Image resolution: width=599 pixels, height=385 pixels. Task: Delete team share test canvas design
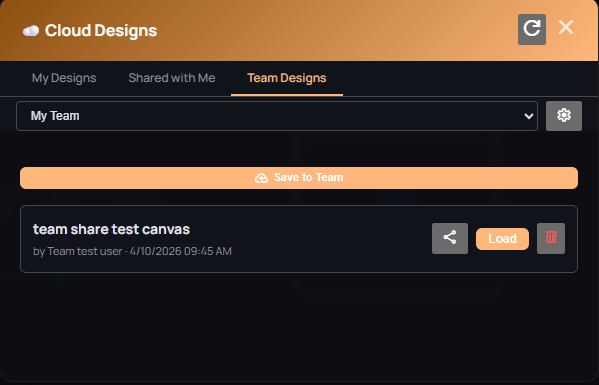point(551,238)
